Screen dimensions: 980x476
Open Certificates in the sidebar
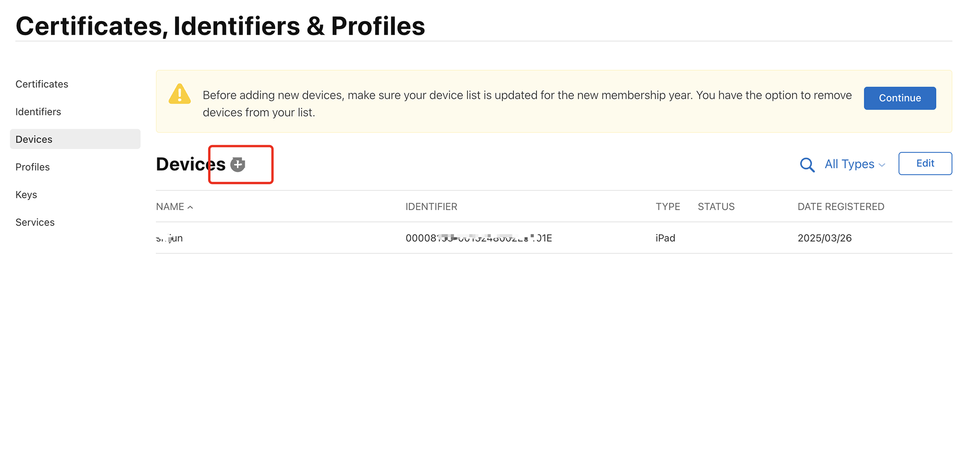click(x=42, y=84)
